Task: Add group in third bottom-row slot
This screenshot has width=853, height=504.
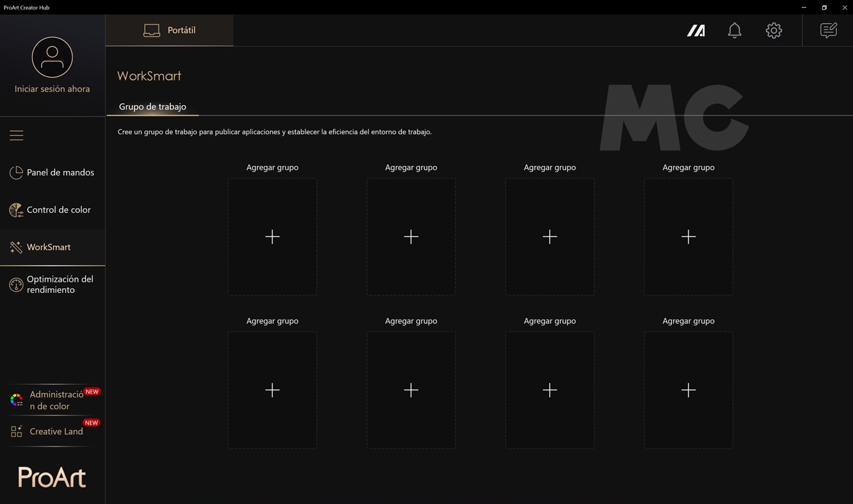Action: point(549,390)
